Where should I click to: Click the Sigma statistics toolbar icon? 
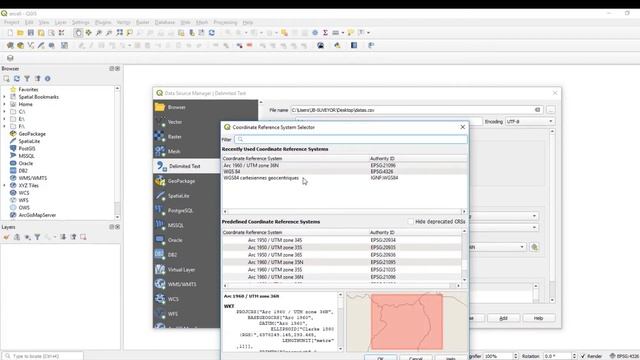pos(325,33)
